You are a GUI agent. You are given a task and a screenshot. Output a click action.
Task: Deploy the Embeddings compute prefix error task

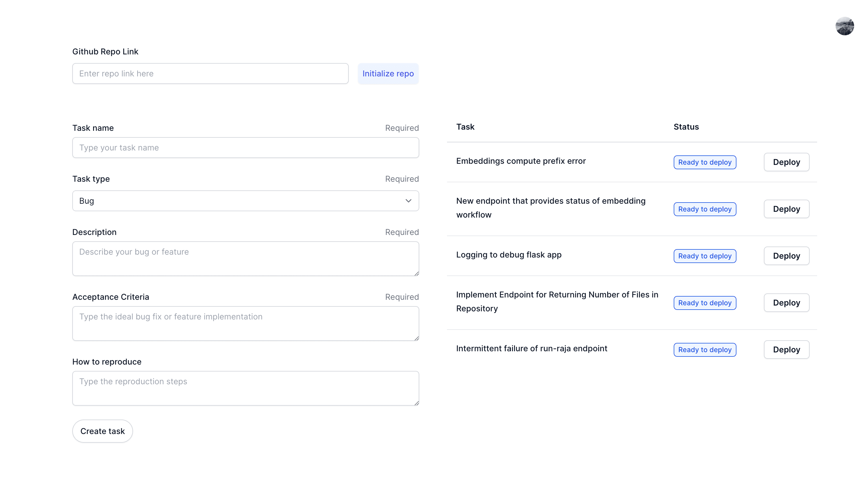coord(786,162)
